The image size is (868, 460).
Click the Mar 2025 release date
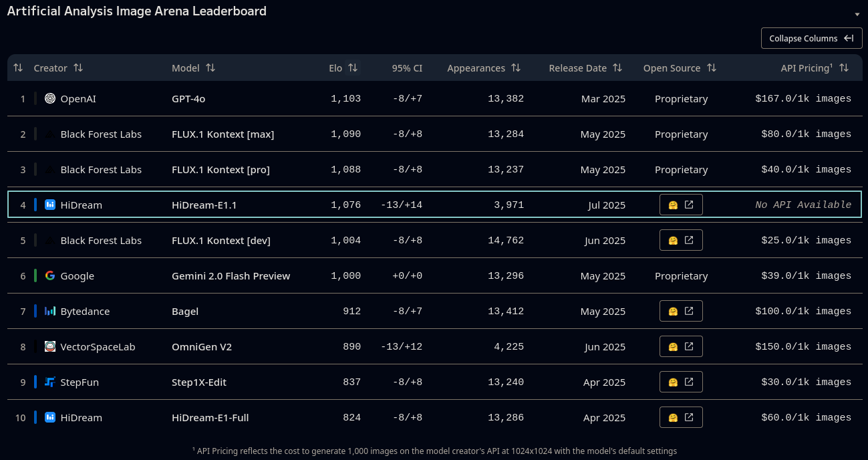603,99
